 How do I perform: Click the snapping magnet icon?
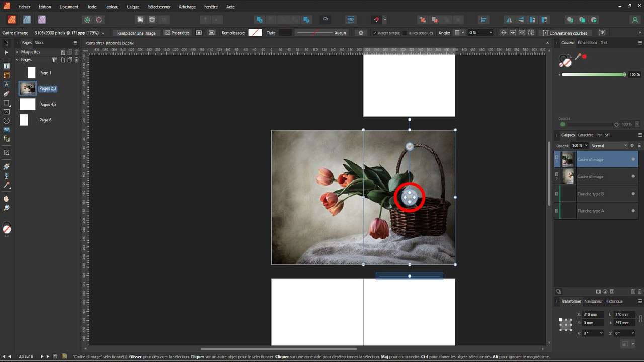(x=376, y=20)
